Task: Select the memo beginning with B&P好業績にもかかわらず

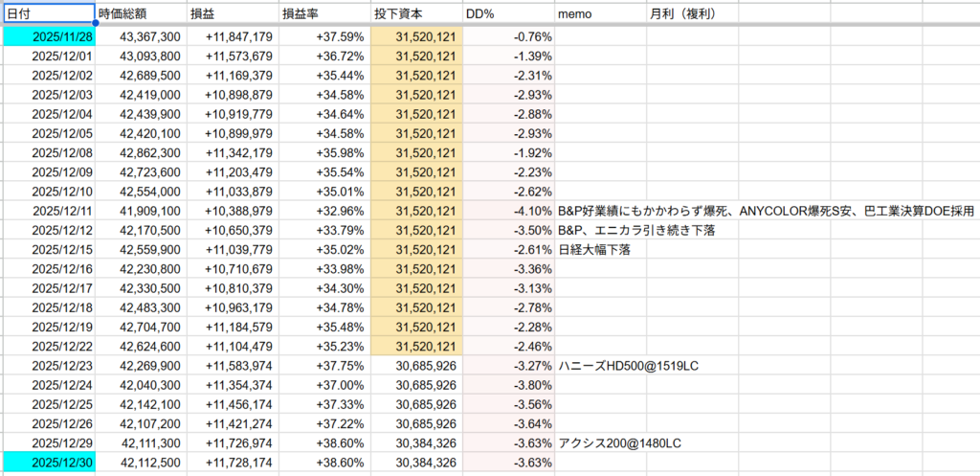Action: 766,211
